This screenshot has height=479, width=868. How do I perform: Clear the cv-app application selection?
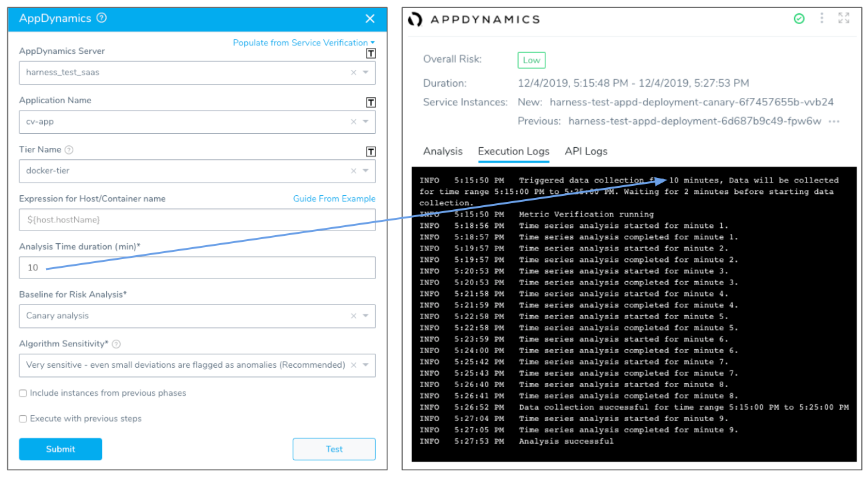pyautogui.click(x=353, y=122)
